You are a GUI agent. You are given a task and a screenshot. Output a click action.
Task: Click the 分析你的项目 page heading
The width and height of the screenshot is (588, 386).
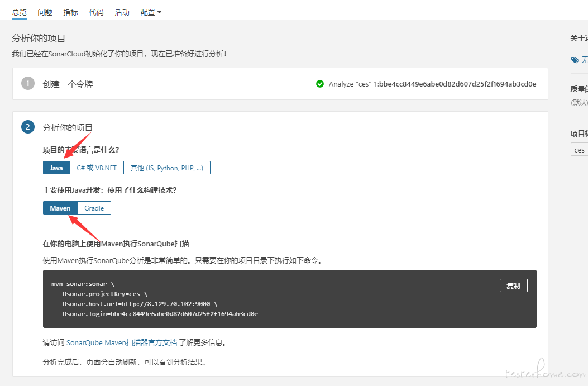tap(39, 38)
